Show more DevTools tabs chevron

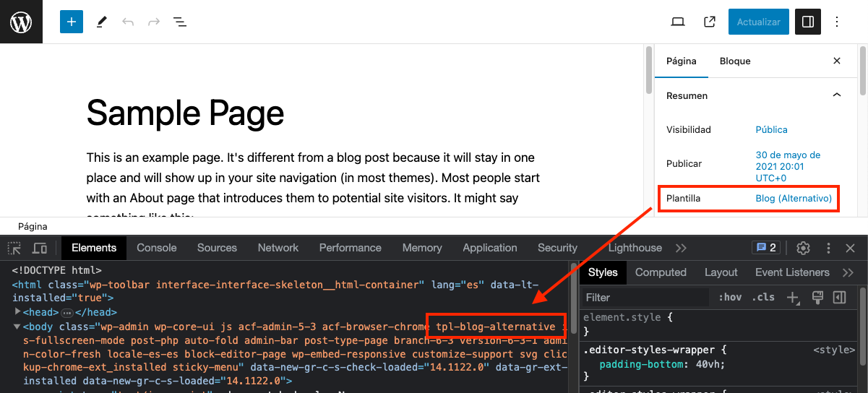click(681, 248)
